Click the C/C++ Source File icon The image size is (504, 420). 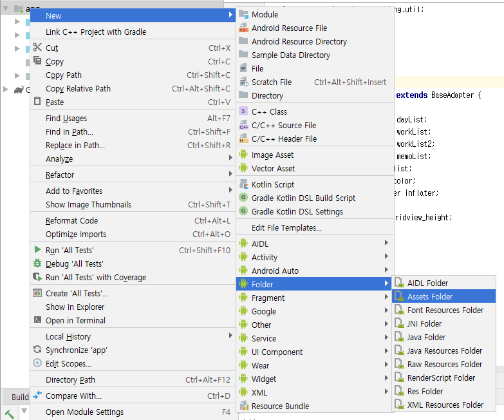click(x=244, y=125)
